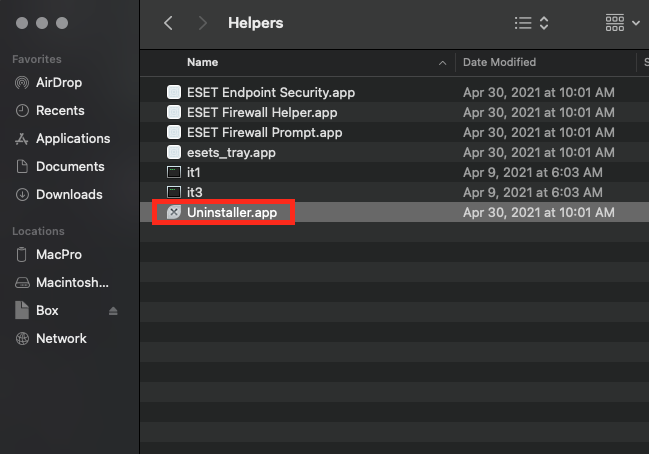This screenshot has height=454, width=649.
Task: Click the Helpers window title
Action: coord(255,23)
